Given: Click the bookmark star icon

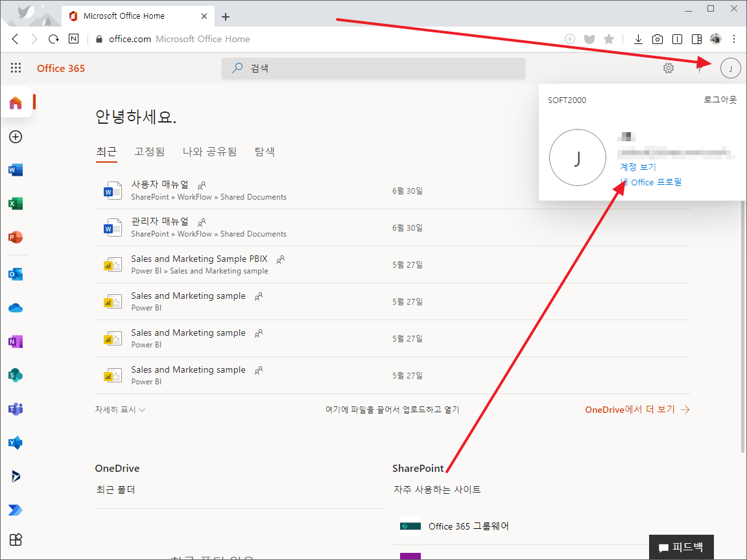Looking at the screenshot, I should click(609, 39).
